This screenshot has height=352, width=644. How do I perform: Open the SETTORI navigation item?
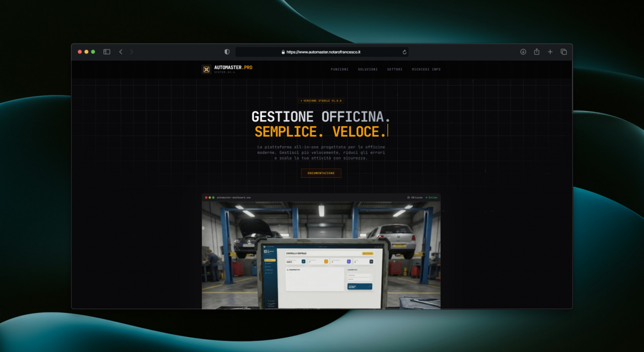[395, 69]
